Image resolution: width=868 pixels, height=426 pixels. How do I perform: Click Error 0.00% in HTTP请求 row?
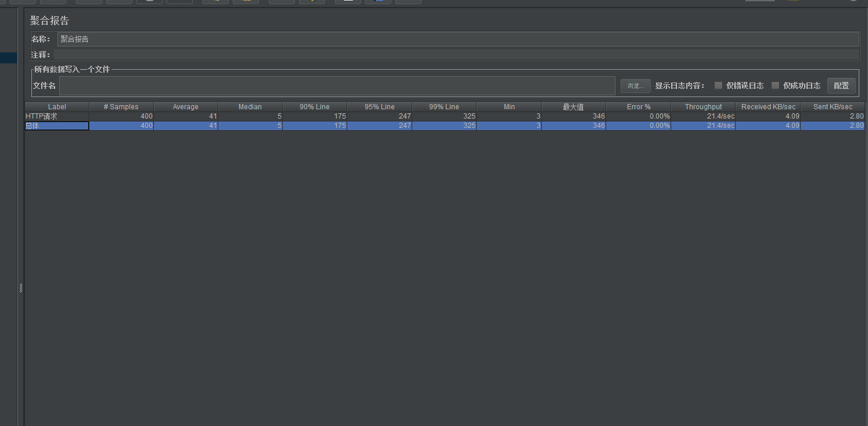point(639,116)
